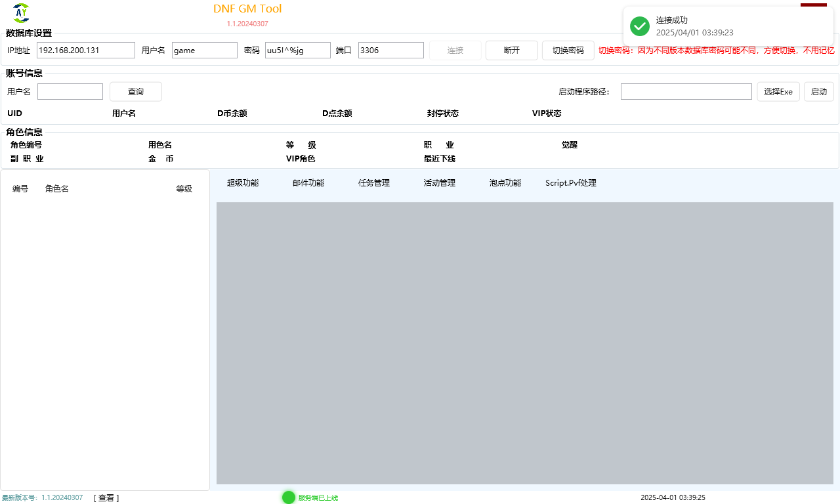This screenshot has height=504, width=840.
Task: Open the 邮件功能 tab
Action: pos(308,183)
